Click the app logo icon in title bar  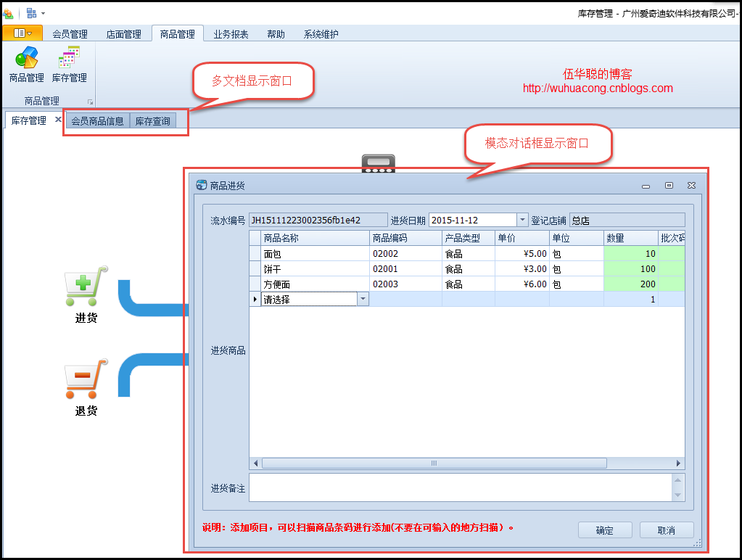[x=8, y=13]
